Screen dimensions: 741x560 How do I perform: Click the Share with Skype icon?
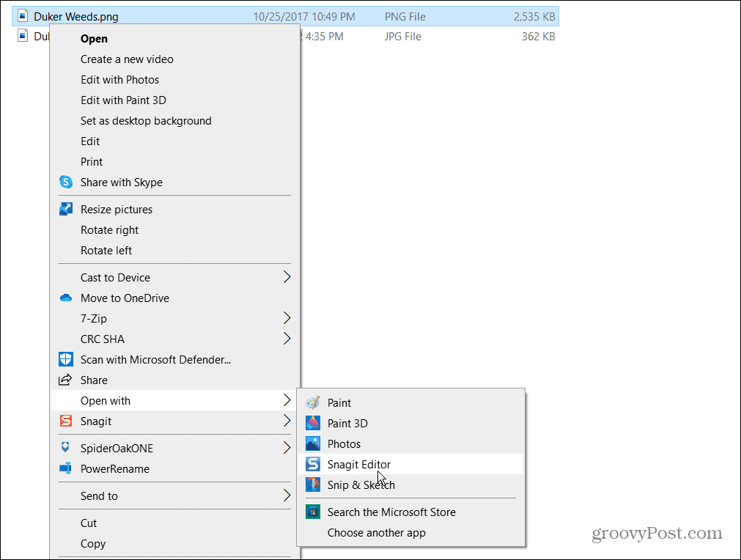(64, 183)
